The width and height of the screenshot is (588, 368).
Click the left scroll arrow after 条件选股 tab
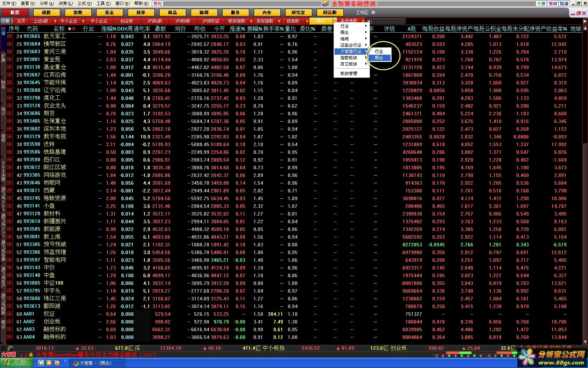(368, 21)
